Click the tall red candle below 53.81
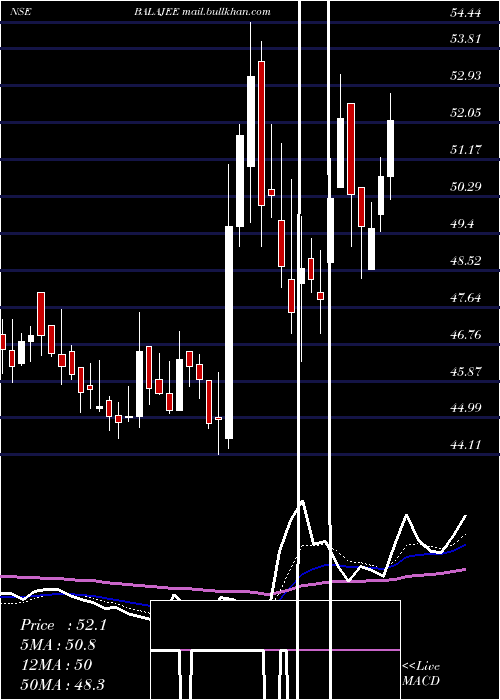500x700 pixels. [x=261, y=133]
